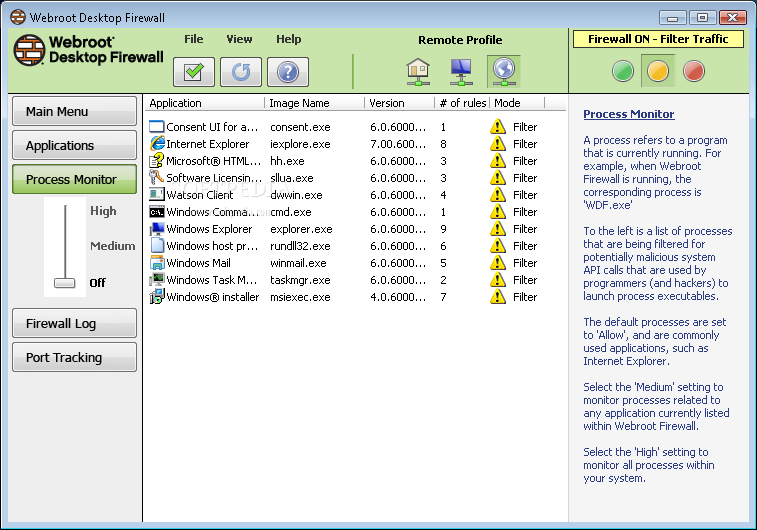Click rules count 9 for Windows Explorer
The image size is (757, 530).
(443, 229)
